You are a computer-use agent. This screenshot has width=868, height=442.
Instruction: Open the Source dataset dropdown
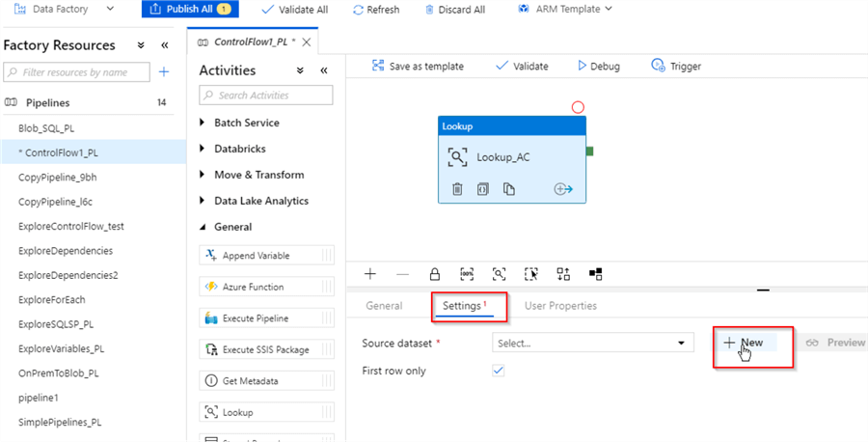(592, 343)
